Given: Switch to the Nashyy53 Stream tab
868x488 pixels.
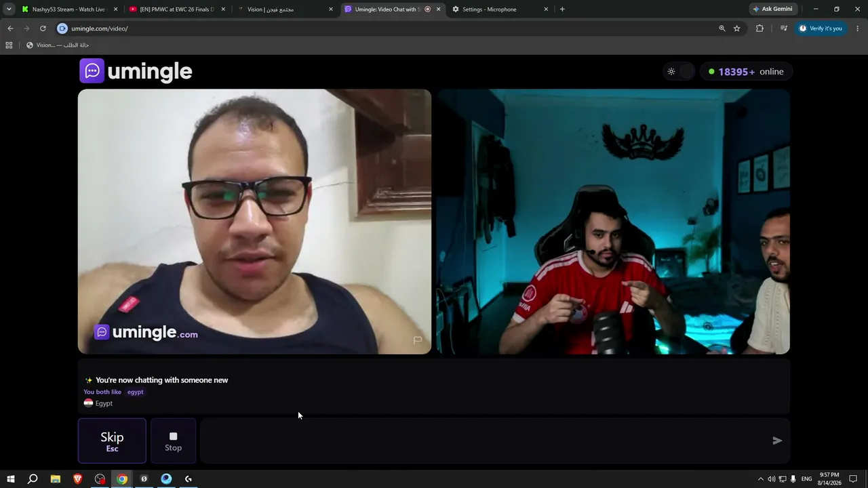Looking at the screenshot, I should [68, 9].
